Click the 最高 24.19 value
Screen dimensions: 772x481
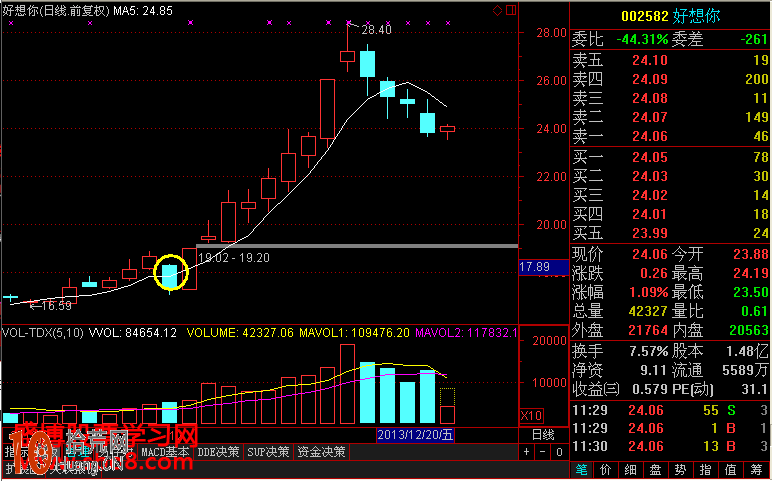click(751, 273)
